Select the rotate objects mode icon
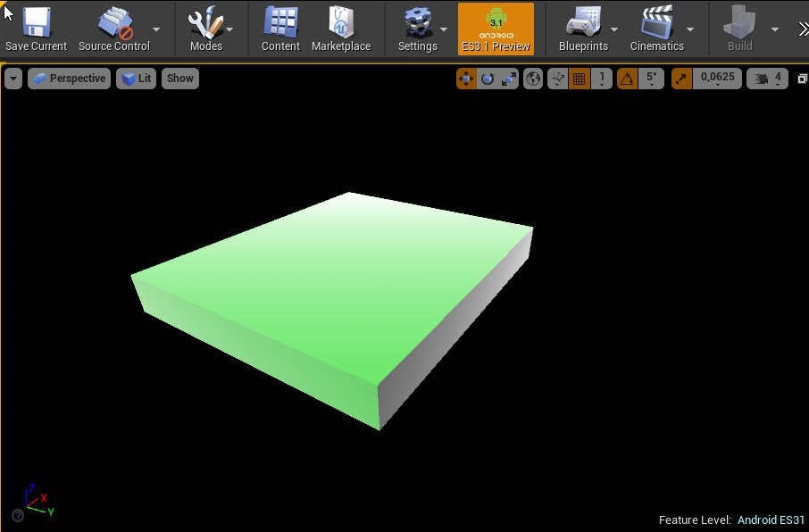 click(488, 79)
